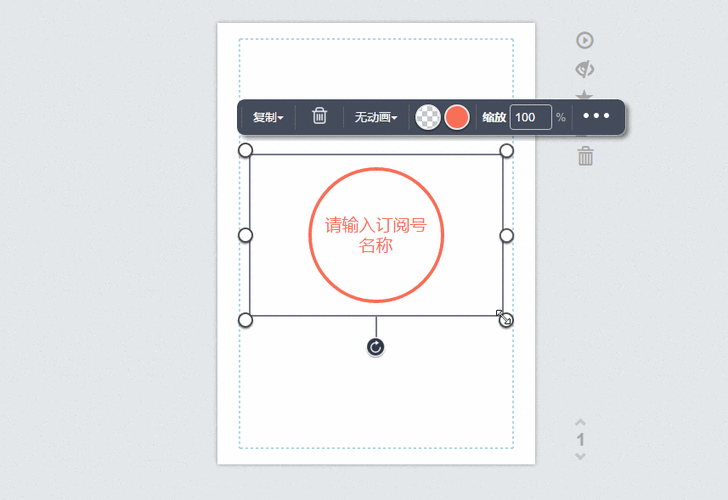Viewport: 728px width, 500px height.
Task: Toggle the page visibility eye icon
Action: pyautogui.click(x=585, y=69)
